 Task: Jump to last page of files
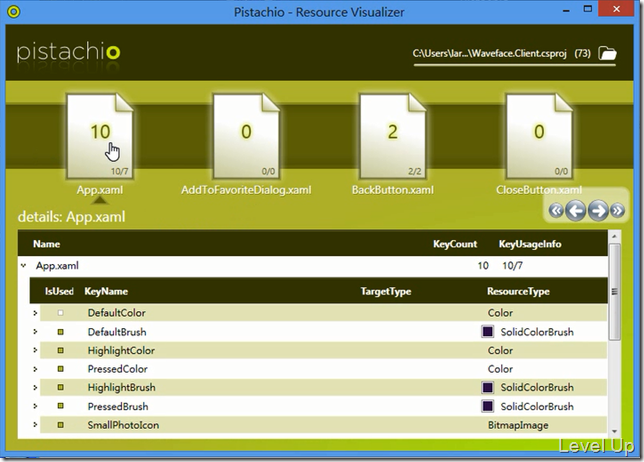click(x=617, y=211)
